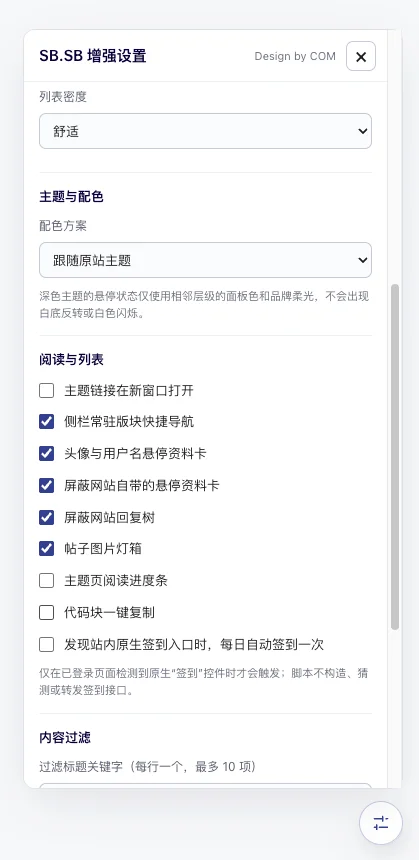Open the 列表密度 dropdown showing 舒适

[x=206, y=131]
